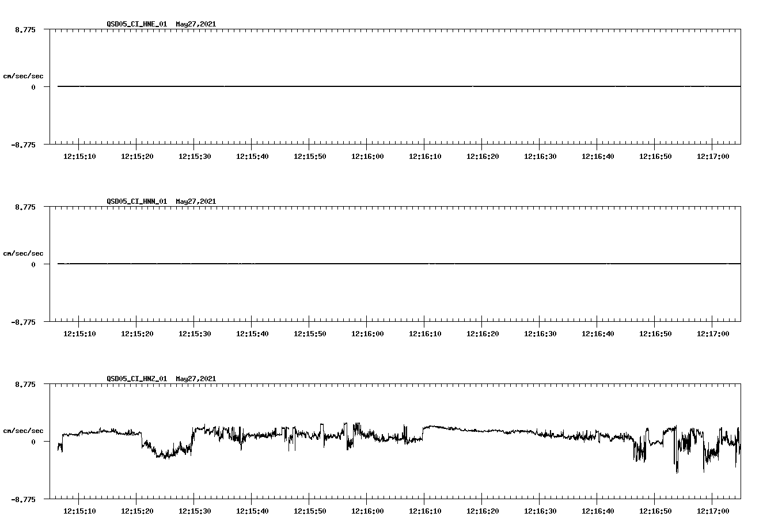Click the May27,2021 date on the top plot
This screenshot has height=532, width=782.
point(195,24)
